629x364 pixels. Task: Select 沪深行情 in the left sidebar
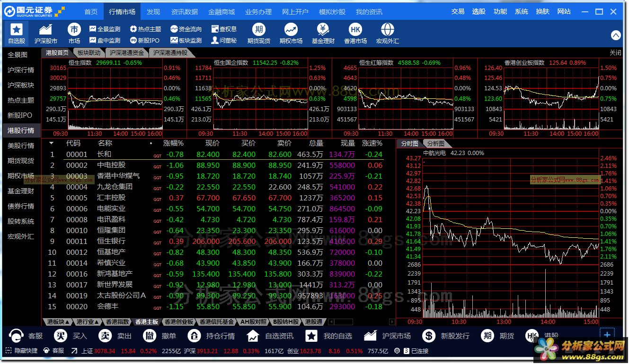(21, 70)
